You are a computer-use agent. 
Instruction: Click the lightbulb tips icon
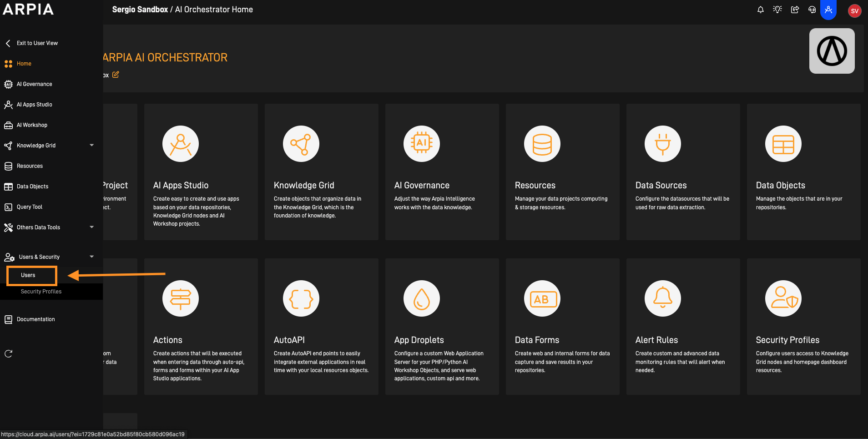pyautogui.click(x=777, y=10)
